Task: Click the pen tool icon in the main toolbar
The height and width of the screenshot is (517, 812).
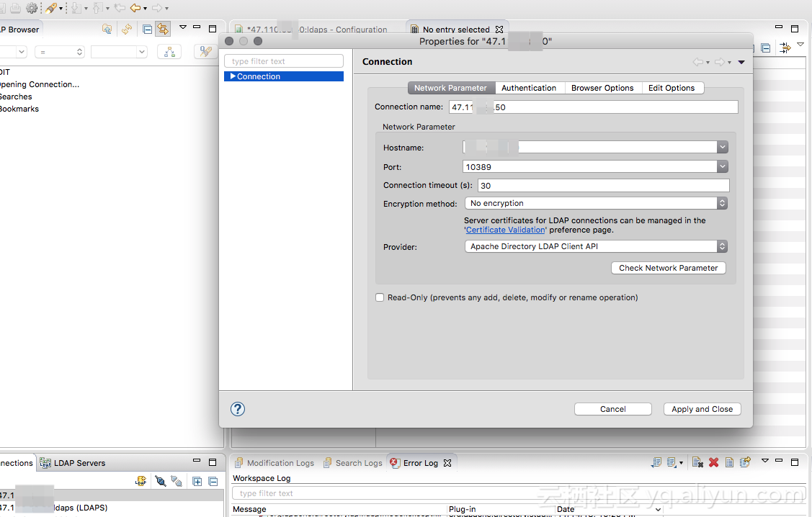Action: (50, 8)
